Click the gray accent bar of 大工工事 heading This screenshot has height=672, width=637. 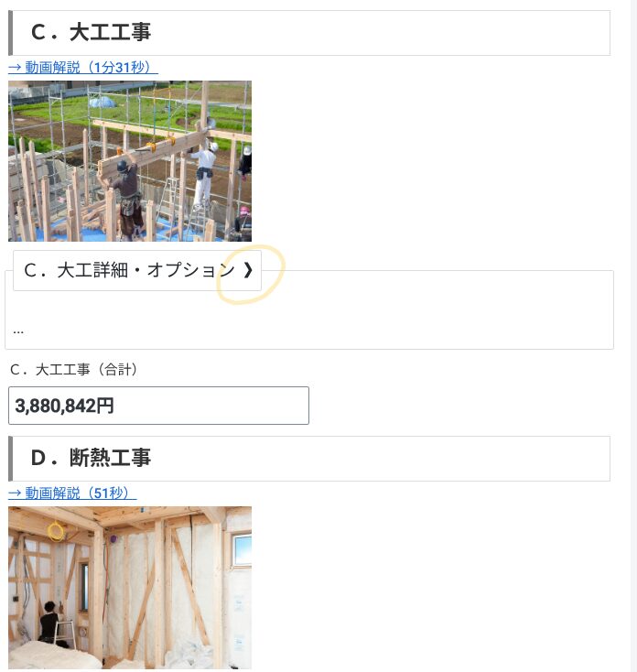tap(11, 33)
